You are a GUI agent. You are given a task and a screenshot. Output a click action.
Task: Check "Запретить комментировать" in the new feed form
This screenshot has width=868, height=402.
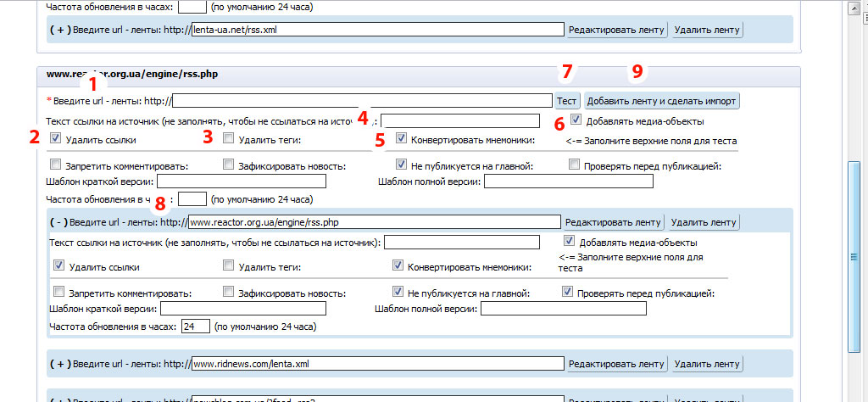pyautogui.click(x=56, y=165)
